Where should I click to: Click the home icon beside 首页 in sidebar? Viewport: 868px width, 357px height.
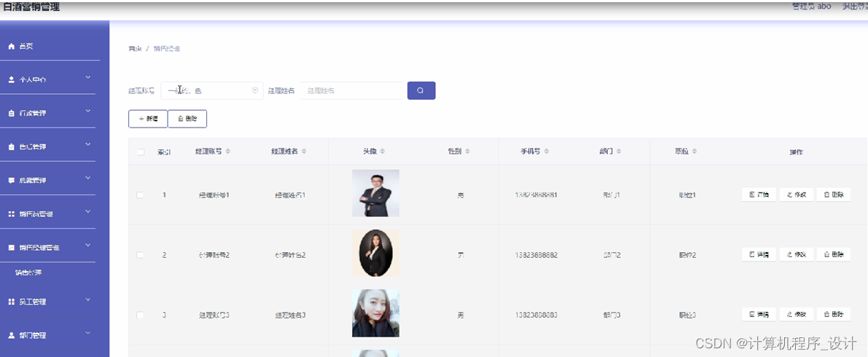coord(11,47)
